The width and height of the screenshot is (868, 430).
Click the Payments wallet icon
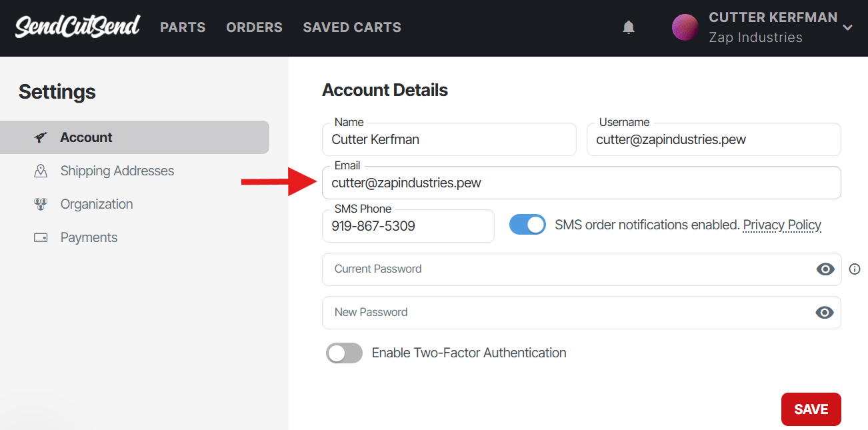click(41, 237)
